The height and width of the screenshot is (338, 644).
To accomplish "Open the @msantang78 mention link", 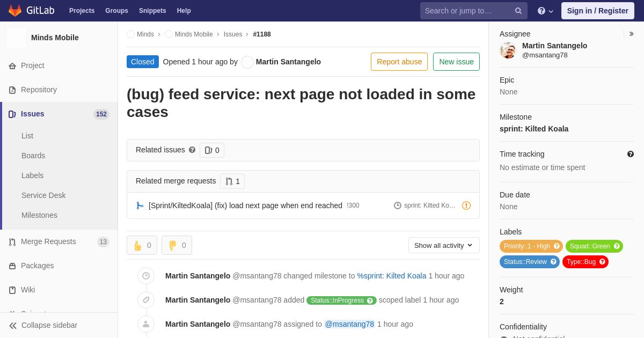I will [x=349, y=324].
